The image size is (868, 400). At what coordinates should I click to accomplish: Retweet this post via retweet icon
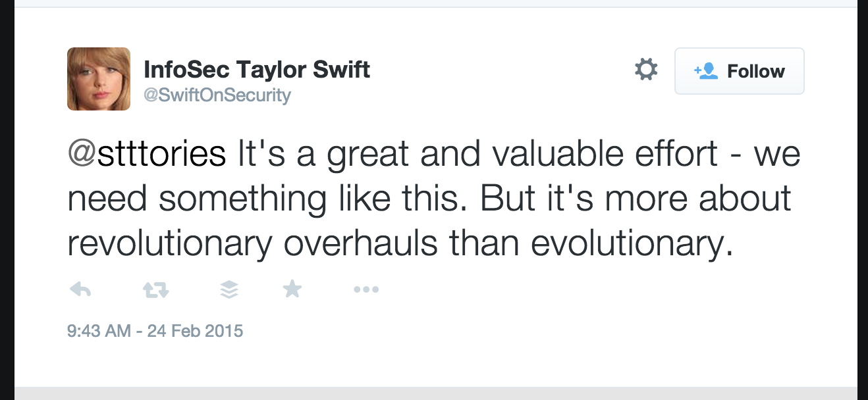point(155,289)
